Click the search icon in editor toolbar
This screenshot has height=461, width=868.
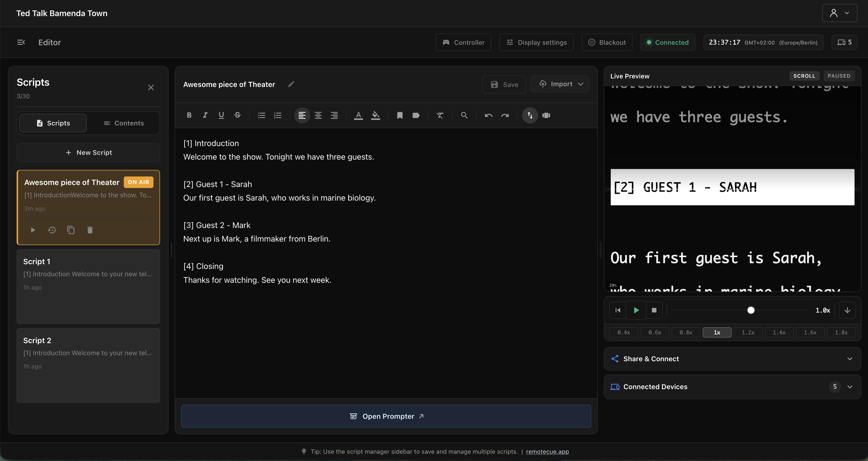[x=464, y=116]
